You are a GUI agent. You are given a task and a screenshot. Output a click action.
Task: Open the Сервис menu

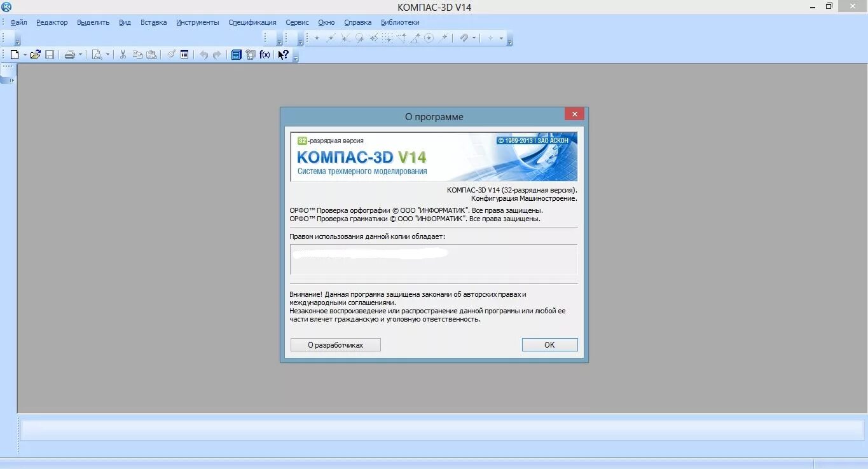297,22
